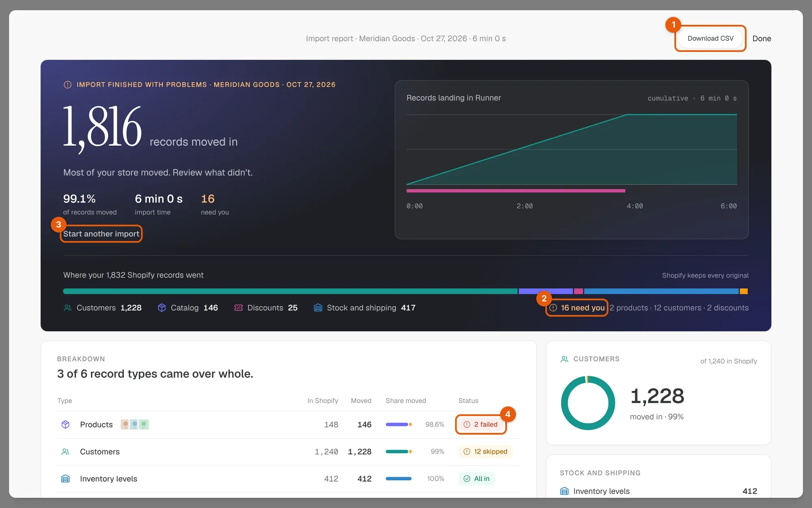
Task: Click the Share moved column header
Action: coord(406,401)
